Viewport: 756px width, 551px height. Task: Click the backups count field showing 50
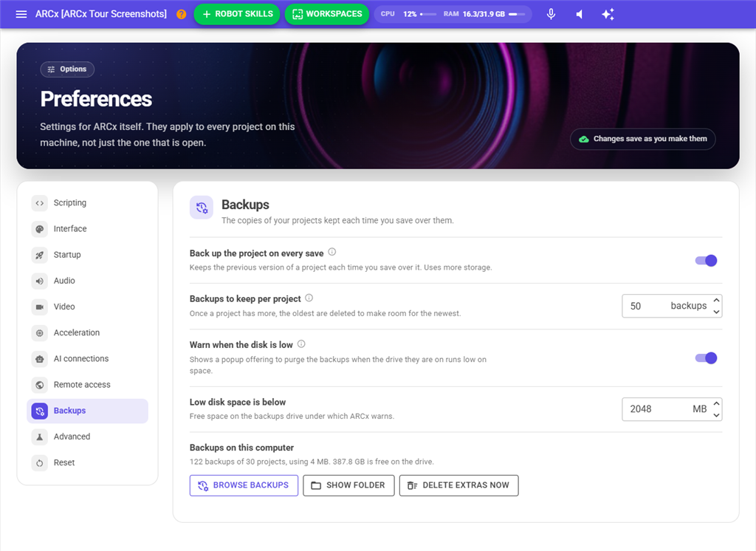coord(672,306)
